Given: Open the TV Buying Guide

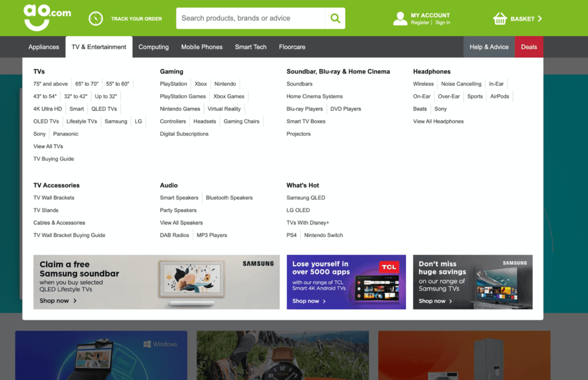Looking at the screenshot, I should click(x=53, y=159).
